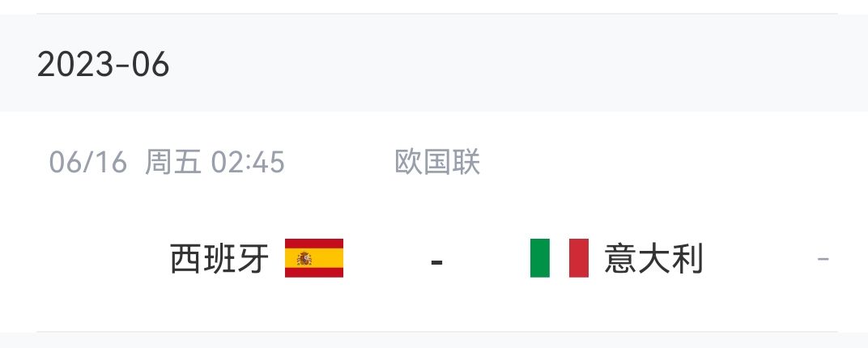
Task: Click the score dash between the teams
Action: point(436,261)
